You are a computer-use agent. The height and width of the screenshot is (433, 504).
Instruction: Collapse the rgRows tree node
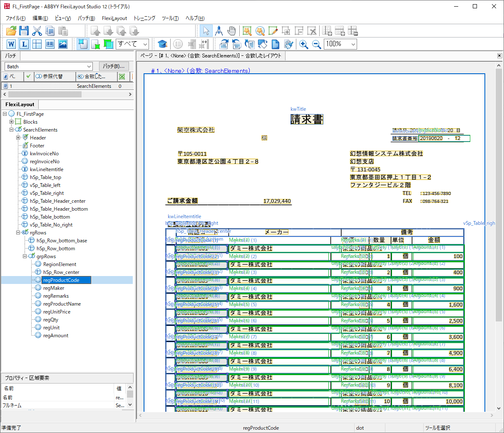click(18, 232)
